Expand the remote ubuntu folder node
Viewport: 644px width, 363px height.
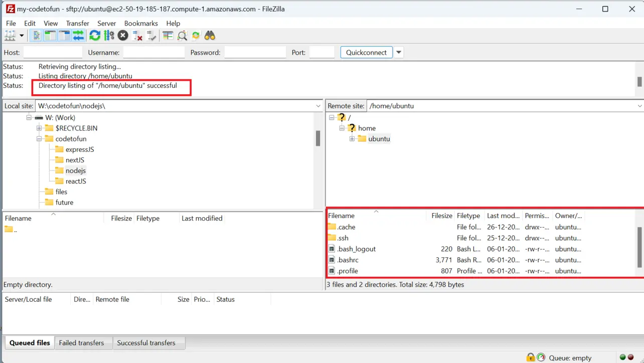(352, 139)
